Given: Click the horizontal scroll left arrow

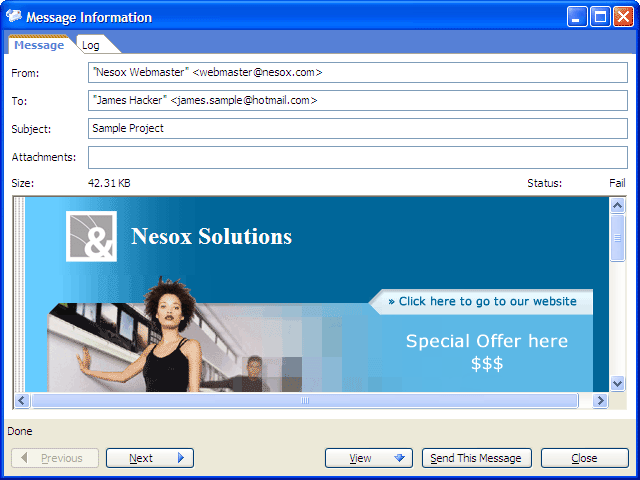Looking at the screenshot, I should pos(22,400).
